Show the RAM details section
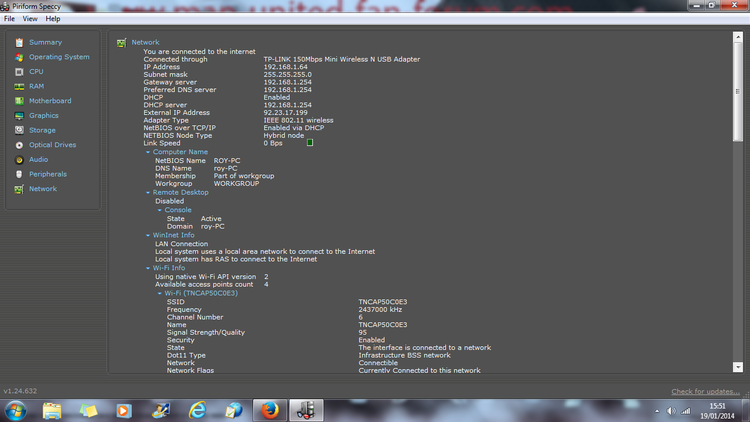This screenshot has height=422, width=750. (x=36, y=86)
